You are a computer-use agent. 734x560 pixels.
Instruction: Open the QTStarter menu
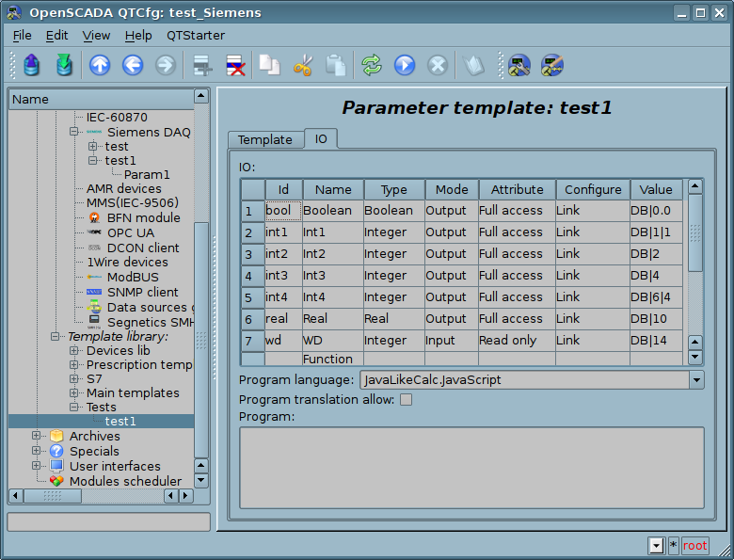coord(196,35)
